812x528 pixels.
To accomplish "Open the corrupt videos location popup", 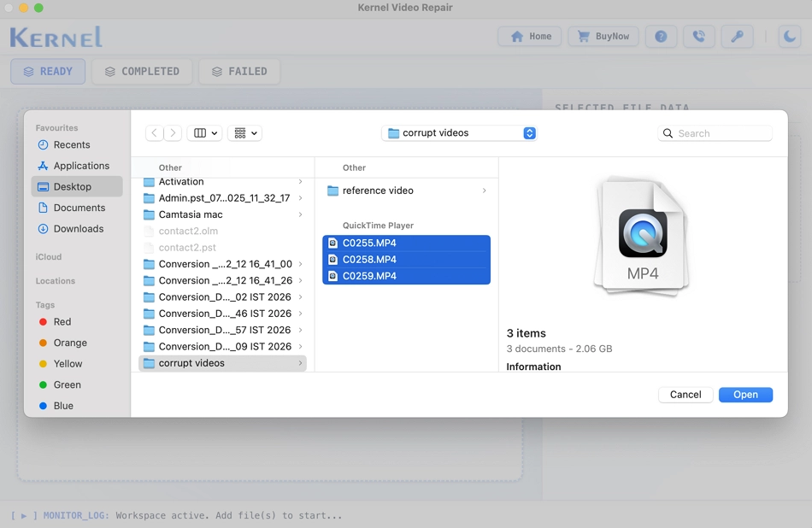I will pos(459,133).
